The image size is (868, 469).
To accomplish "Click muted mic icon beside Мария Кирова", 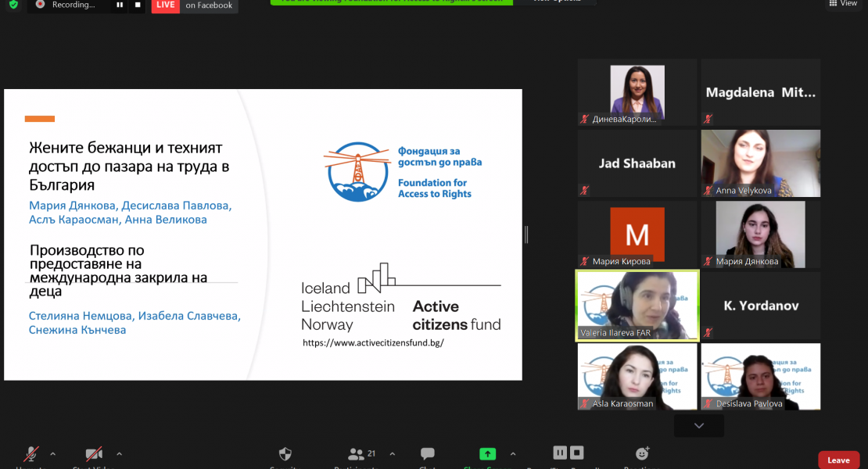I will pyautogui.click(x=585, y=261).
